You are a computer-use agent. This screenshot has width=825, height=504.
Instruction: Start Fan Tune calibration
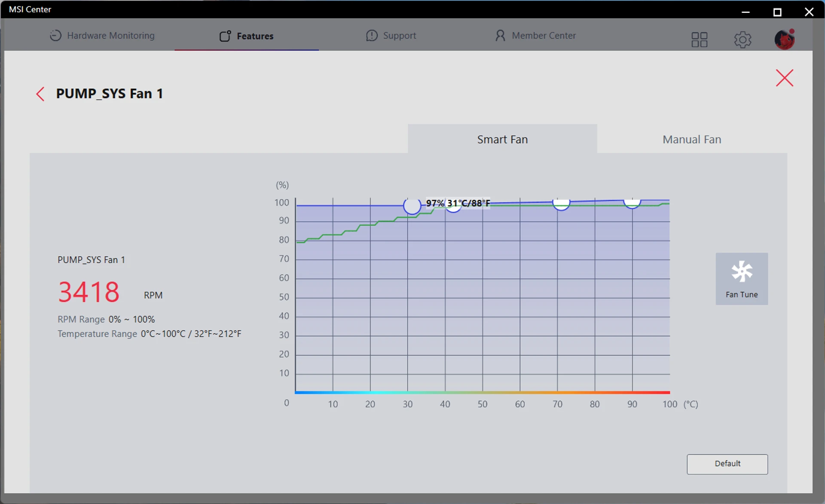(x=742, y=279)
